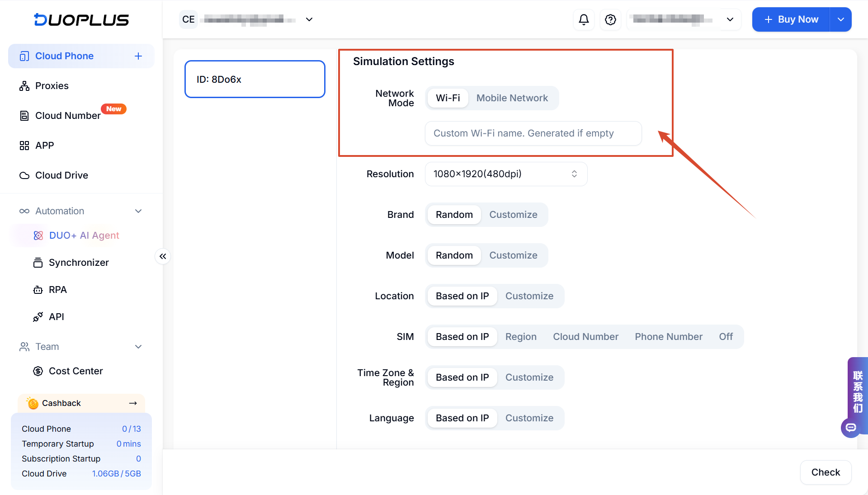Select Wi-Fi network mode
The width and height of the screenshot is (868, 495).
pyautogui.click(x=448, y=98)
